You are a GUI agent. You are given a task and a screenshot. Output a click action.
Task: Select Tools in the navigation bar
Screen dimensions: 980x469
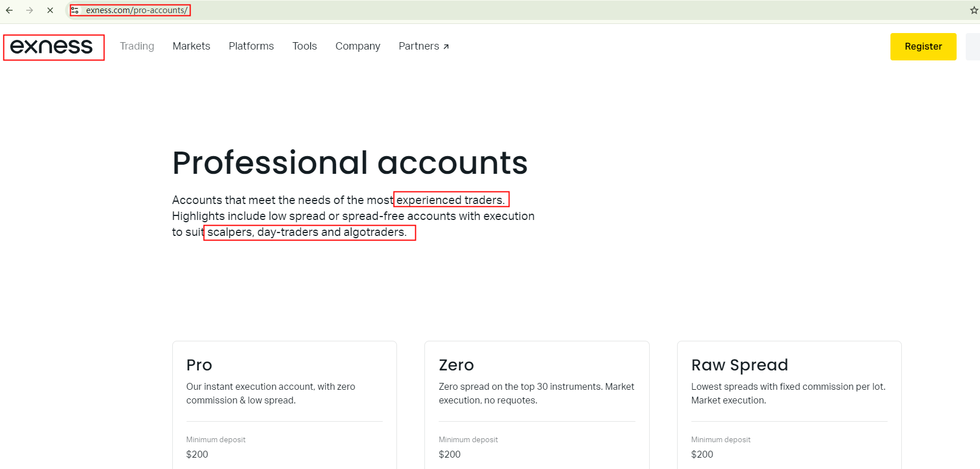tap(305, 46)
